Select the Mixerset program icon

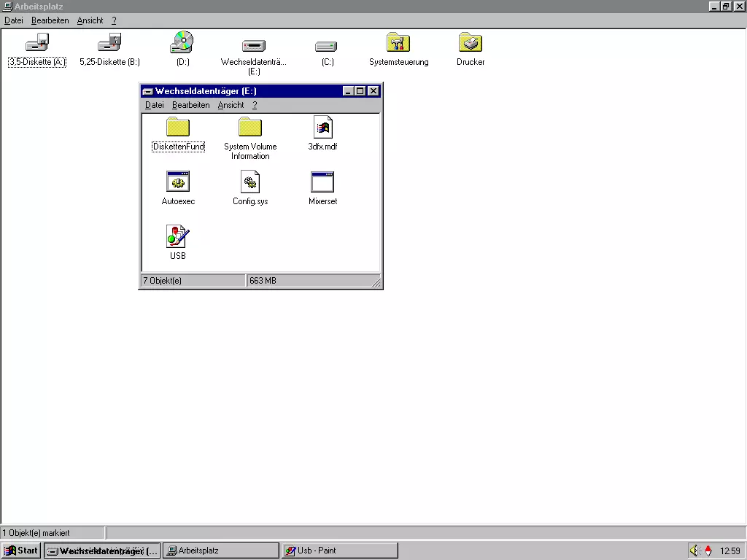(x=322, y=182)
